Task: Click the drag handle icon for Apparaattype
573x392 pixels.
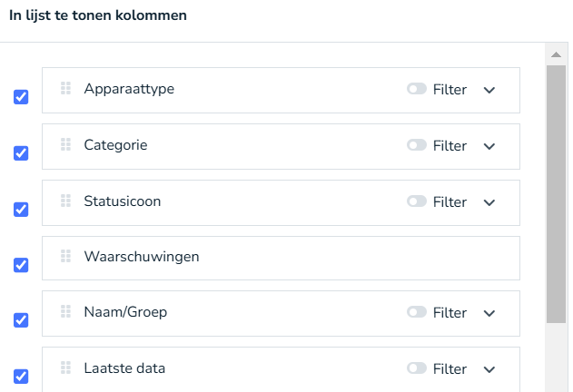Action: pyautogui.click(x=65, y=88)
